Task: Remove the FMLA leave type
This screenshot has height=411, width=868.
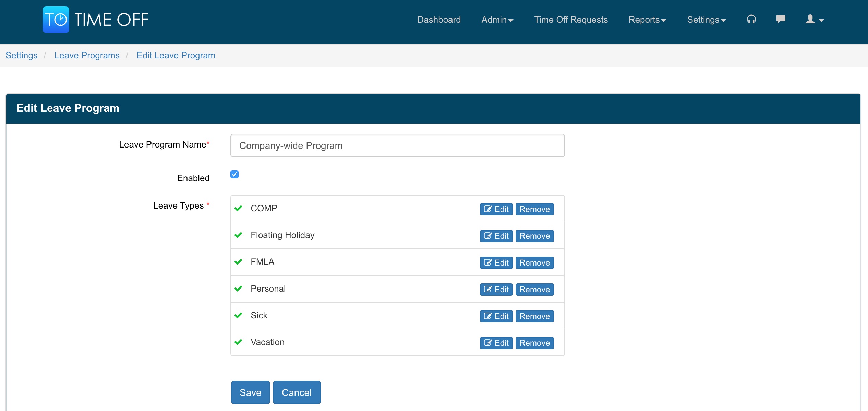Action: click(534, 263)
